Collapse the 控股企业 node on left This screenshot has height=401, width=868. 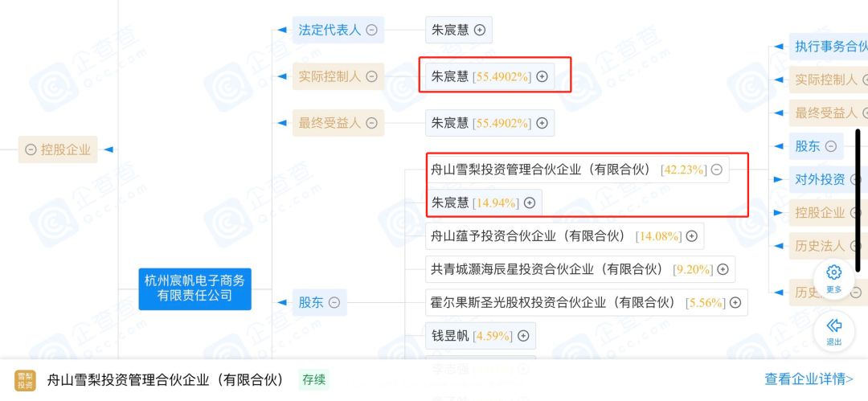click(31, 149)
